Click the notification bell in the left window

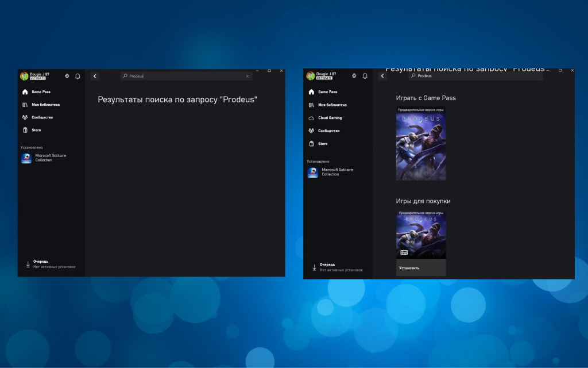click(78, 76)
